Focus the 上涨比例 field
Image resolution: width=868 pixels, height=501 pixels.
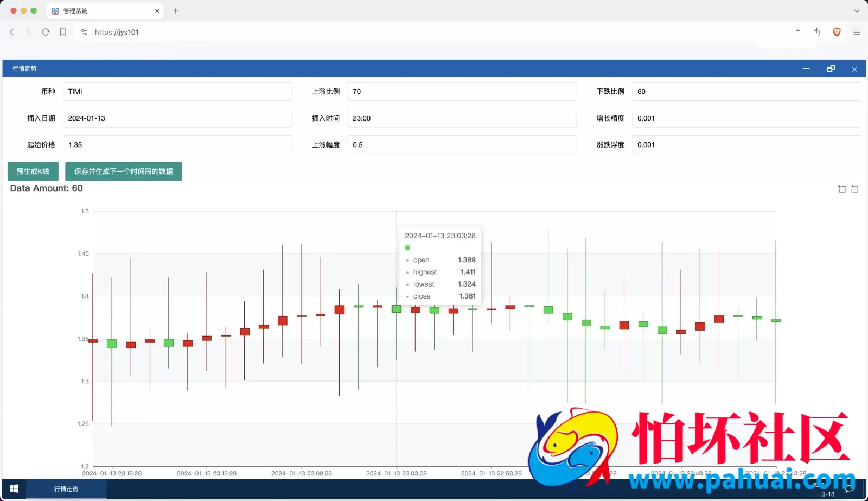[462, 92]
